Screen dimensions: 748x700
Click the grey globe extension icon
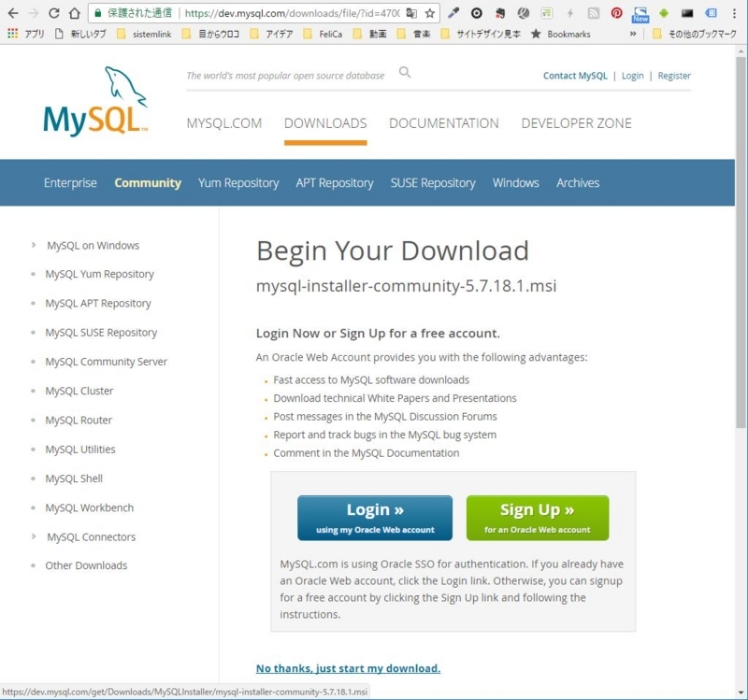click(x=524, y=13)
